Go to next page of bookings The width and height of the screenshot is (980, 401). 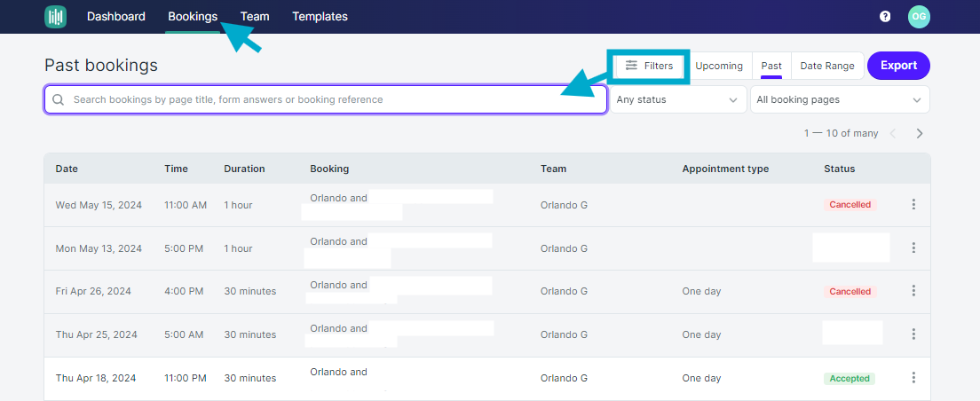point(920,133)
